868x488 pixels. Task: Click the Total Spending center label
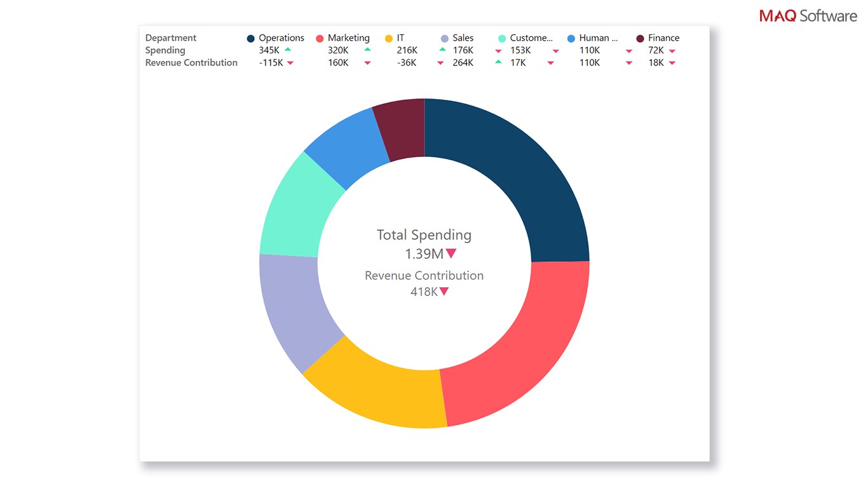[x=424, y=235]
